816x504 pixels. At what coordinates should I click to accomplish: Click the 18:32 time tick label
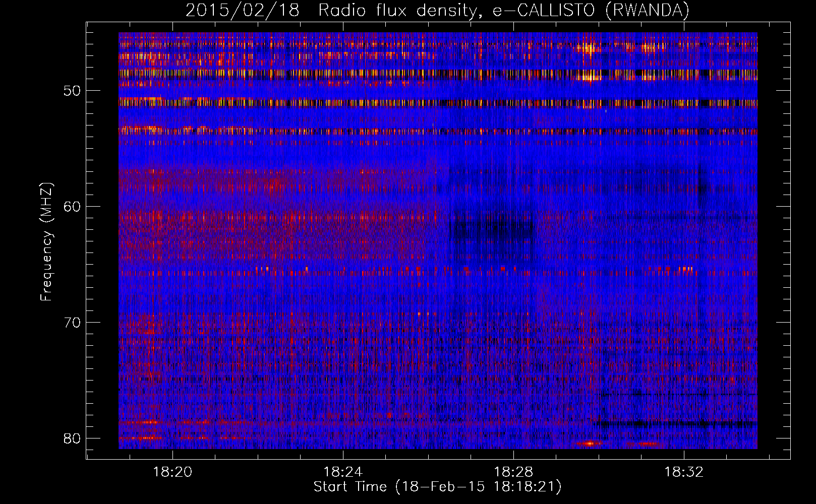684,472
